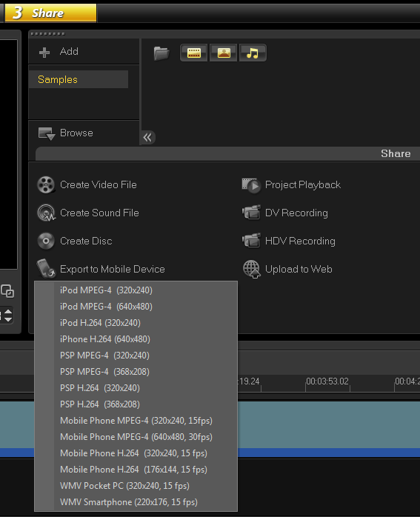Click the Create Sound File icon

coord(46,213)
